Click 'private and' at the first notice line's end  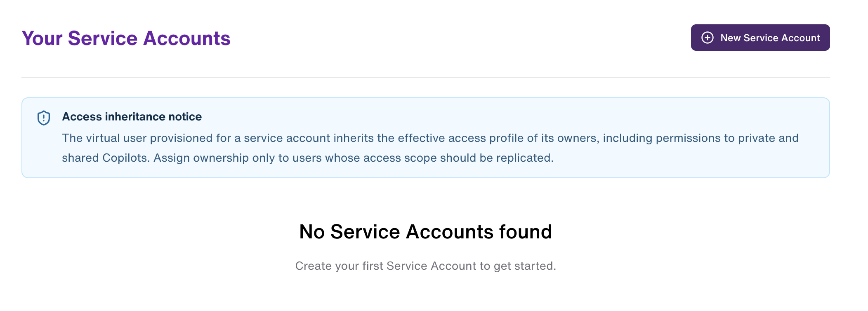tap(768, 138)
